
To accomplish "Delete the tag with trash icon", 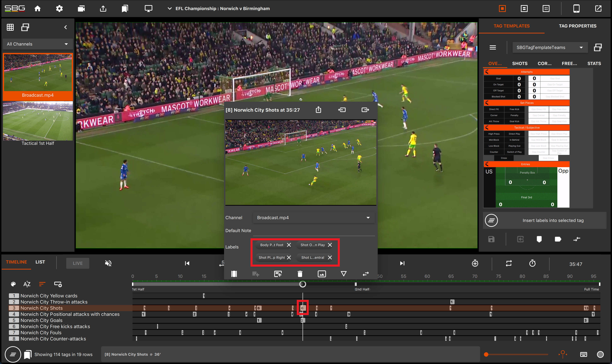I will [300, 274].
